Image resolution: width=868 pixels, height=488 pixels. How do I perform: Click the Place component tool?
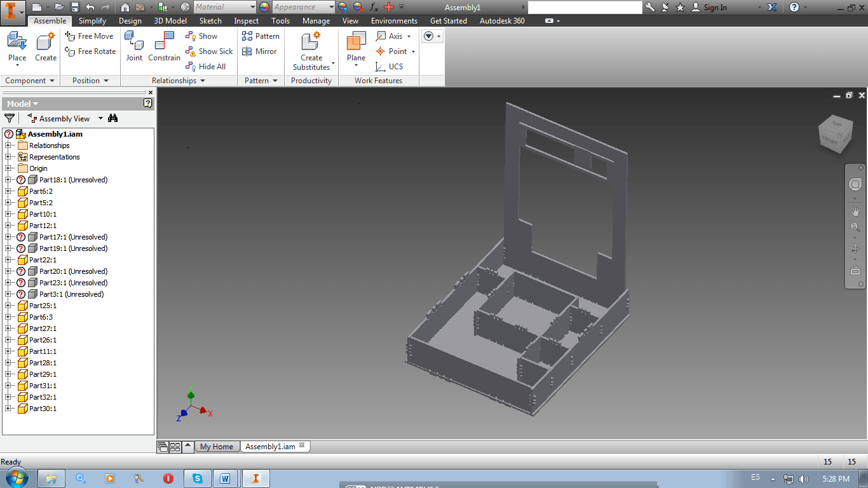pos(17,48)
